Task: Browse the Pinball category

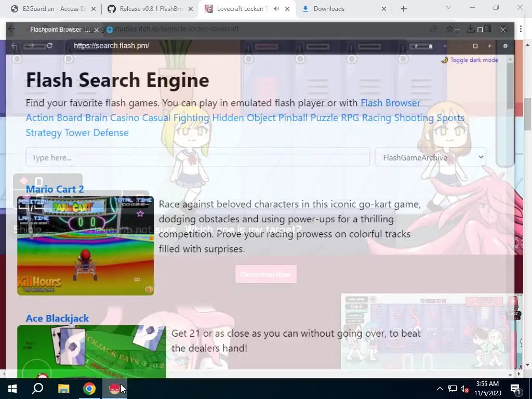Action: 293,118
